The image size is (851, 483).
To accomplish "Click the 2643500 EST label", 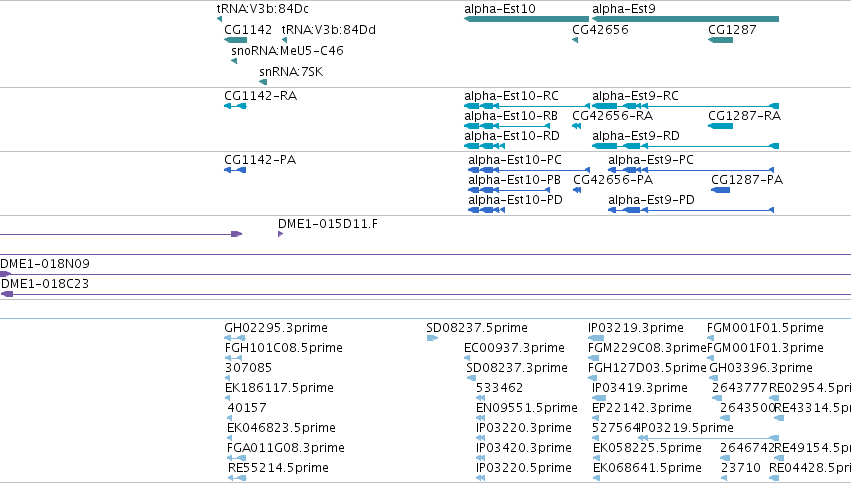I will point(747,408).
